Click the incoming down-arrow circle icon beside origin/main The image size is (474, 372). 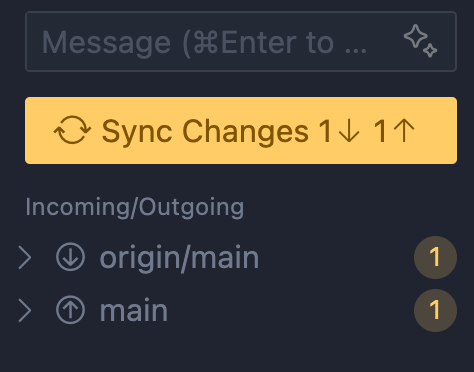pos(71,257)
